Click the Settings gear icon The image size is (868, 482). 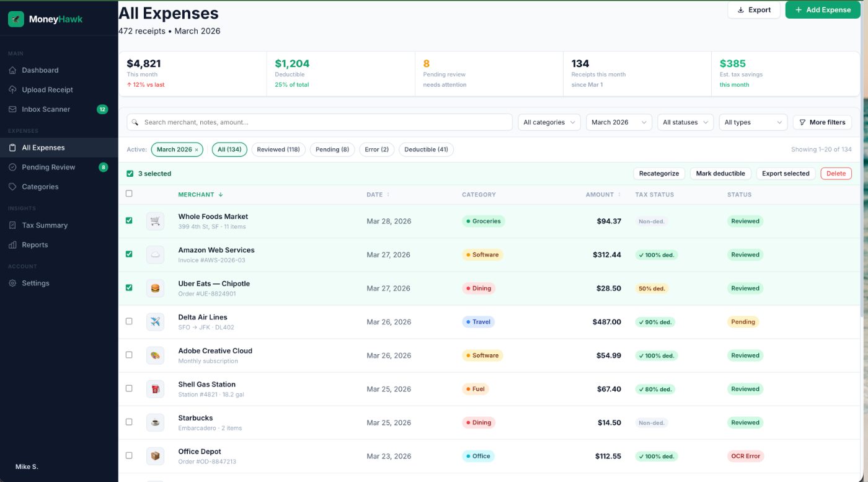[x=12, y=283]
